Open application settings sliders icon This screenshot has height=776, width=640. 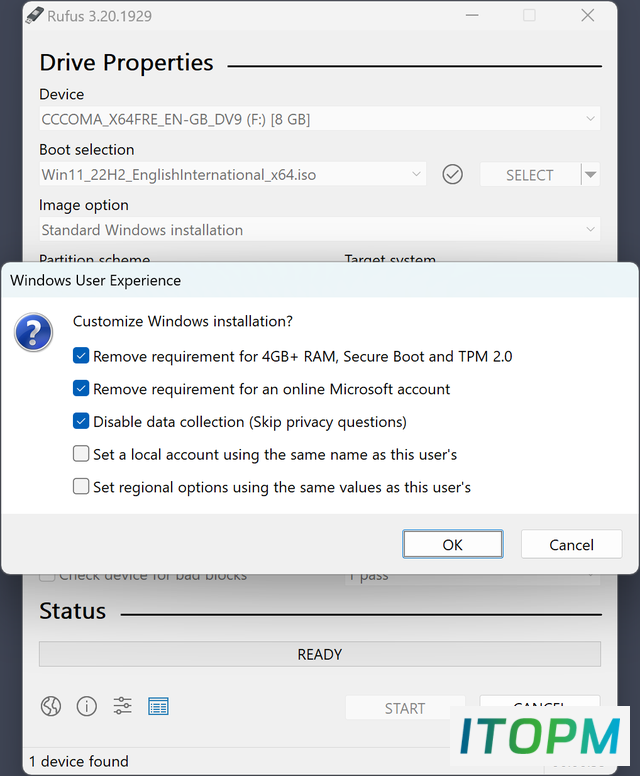point(122,706)
